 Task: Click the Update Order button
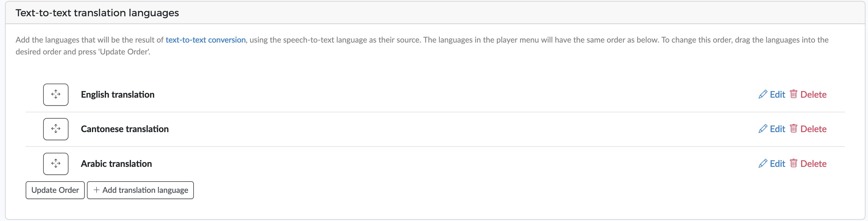coord(55,190)
